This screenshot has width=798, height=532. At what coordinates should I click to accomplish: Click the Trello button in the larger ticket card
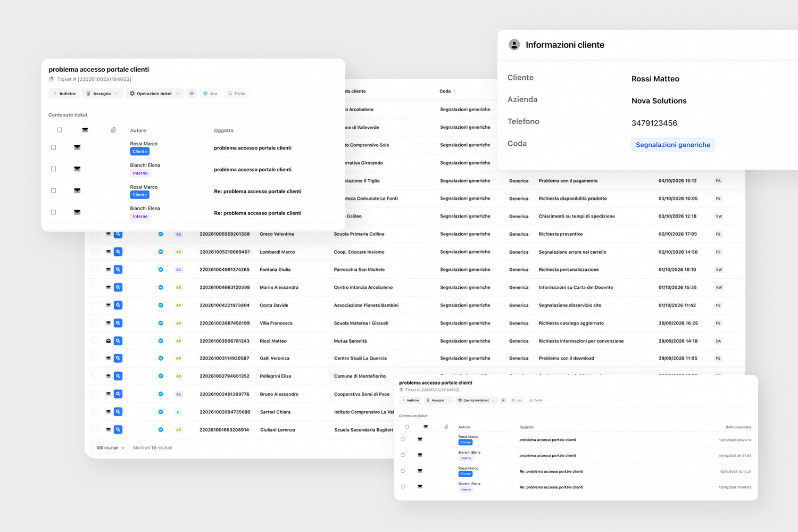pos(236,94)
